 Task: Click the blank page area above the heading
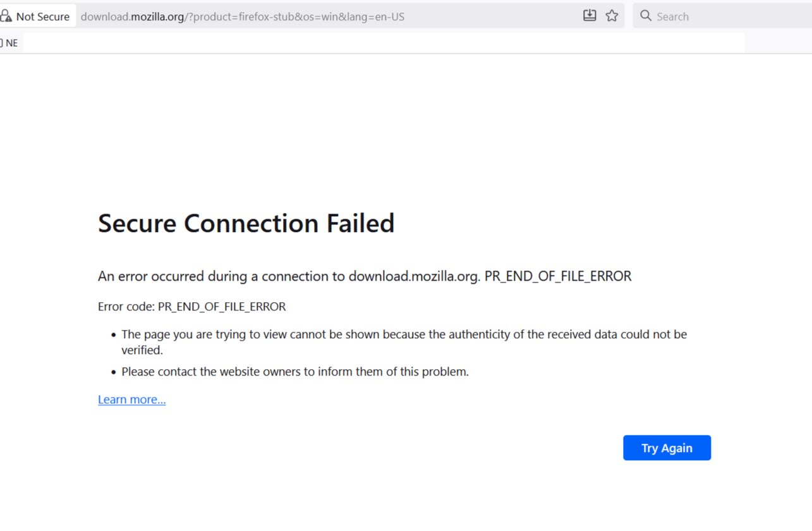click(x=404, y=126)
